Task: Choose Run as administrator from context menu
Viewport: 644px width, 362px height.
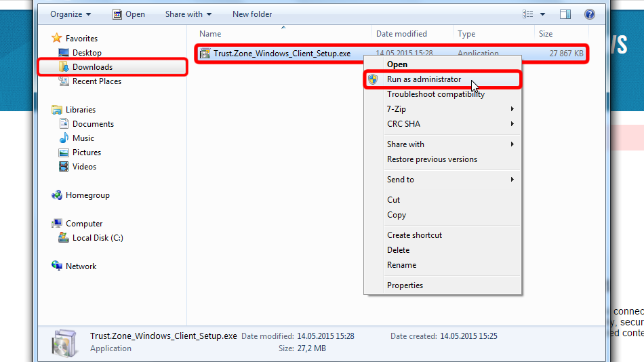Action: (x=424, y=79)
